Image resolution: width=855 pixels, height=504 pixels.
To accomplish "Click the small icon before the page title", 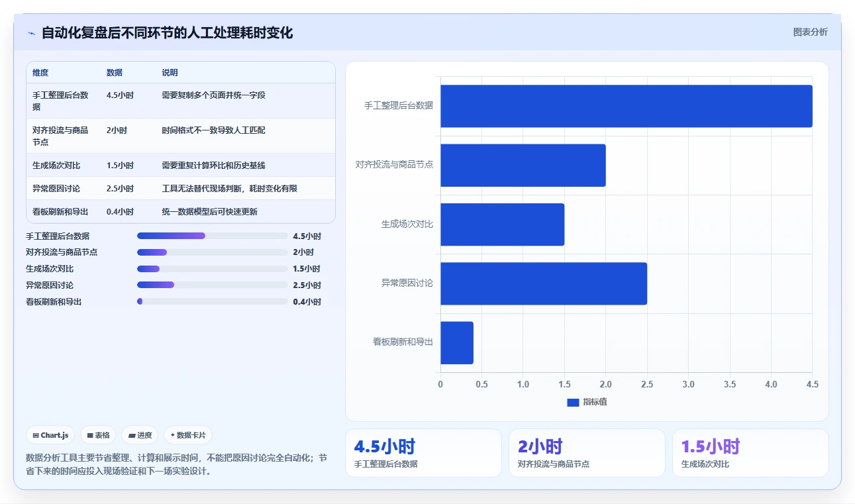I will 31,33.
